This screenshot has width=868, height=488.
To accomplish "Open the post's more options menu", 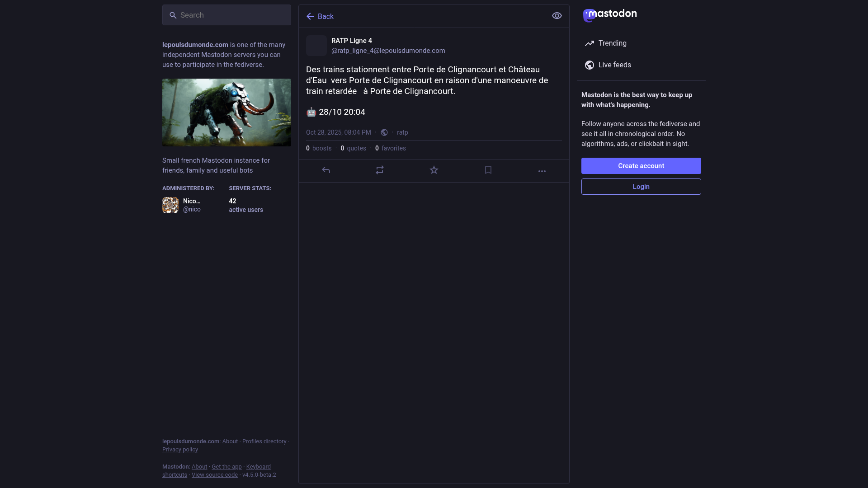I will pos(542,171).
